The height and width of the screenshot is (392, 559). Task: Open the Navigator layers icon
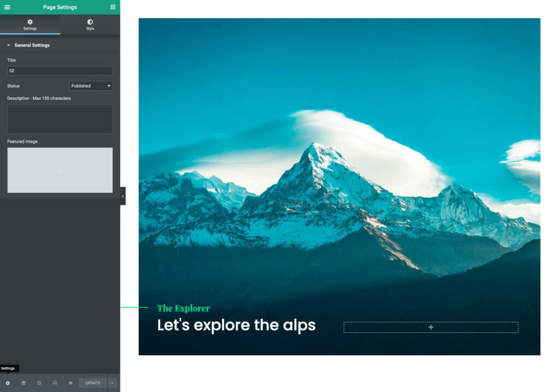pos(23,383)
